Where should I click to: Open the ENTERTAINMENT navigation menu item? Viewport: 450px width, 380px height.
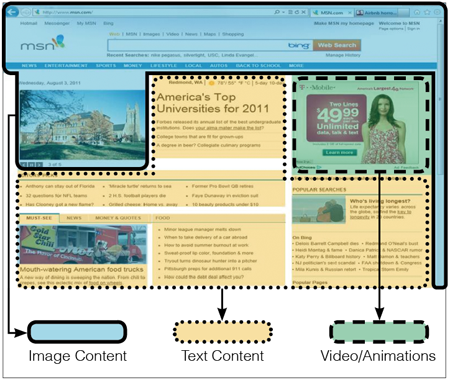[66, 66]
